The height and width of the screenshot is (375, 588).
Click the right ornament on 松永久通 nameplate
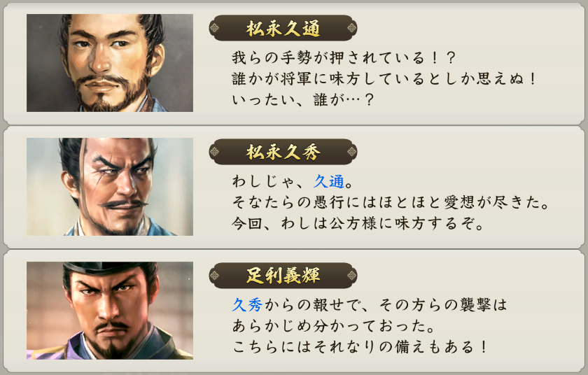point(351,28)
